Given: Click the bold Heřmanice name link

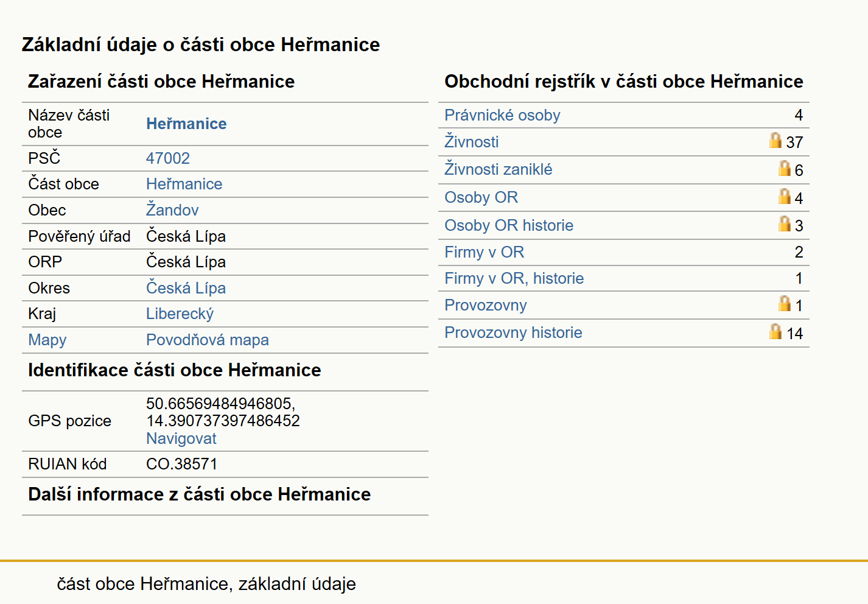Looking at the screenshot, I should [x=186, y=124].
